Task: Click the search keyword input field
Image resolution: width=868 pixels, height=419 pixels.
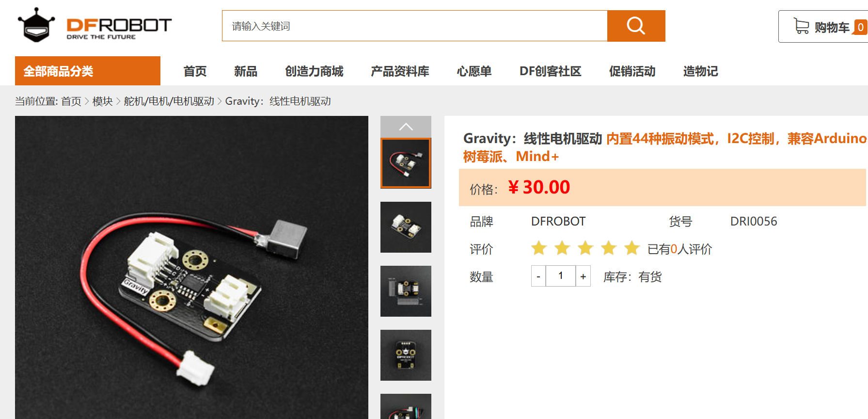Action: click(415, 26)
